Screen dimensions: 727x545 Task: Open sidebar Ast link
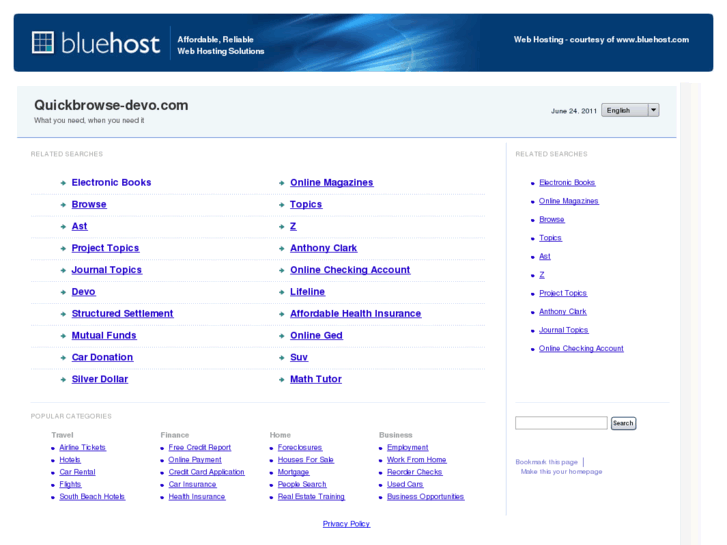tap(545, 256)
